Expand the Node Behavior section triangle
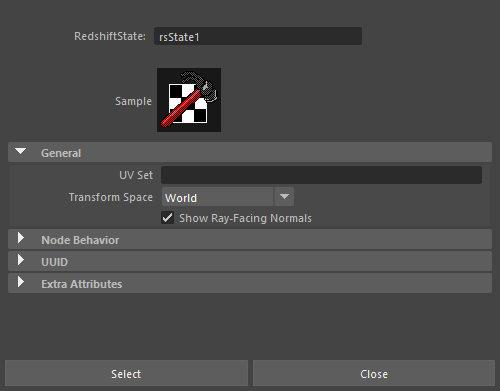 coord(21,238)
